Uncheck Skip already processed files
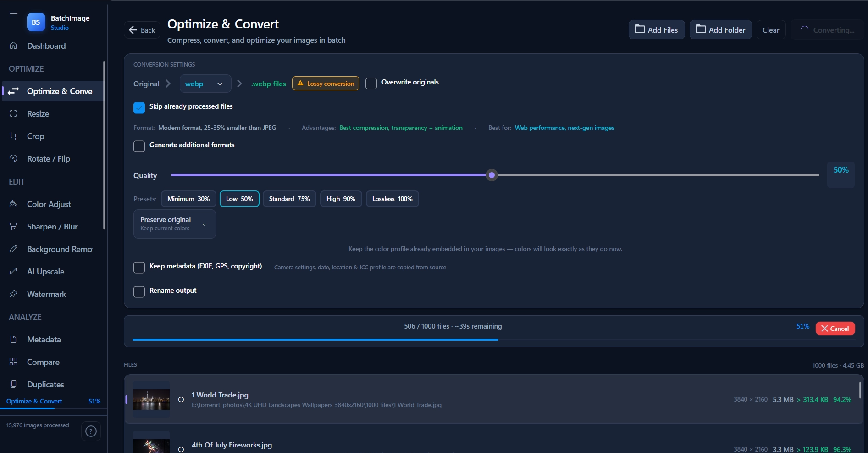Image resolution: width=868 pixels, height=453 pixels. [139, 107]
